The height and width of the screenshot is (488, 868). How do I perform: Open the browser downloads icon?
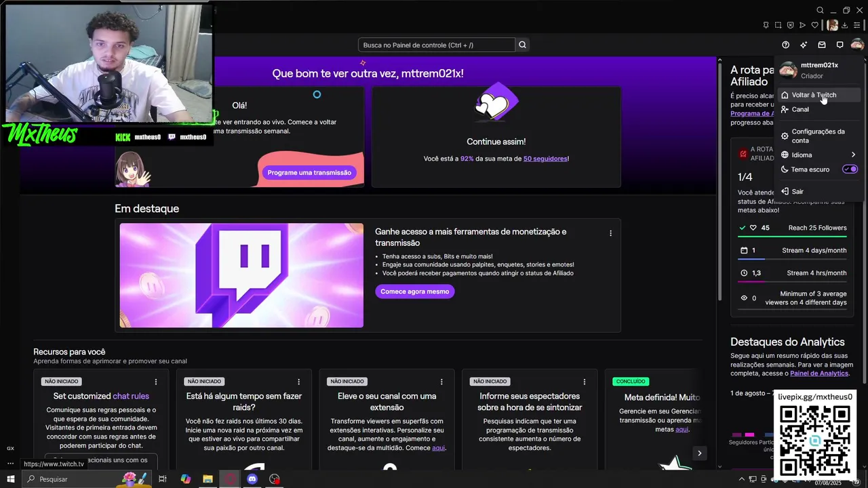(x=845, y=25)
